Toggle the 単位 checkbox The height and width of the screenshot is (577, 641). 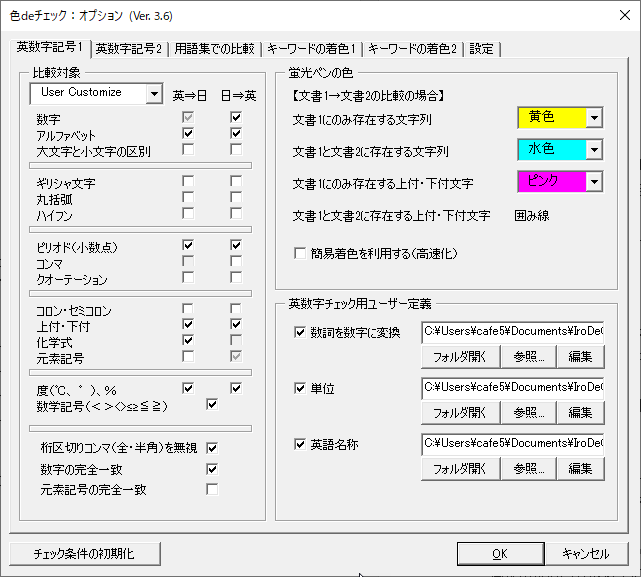(x=301, y=388)
